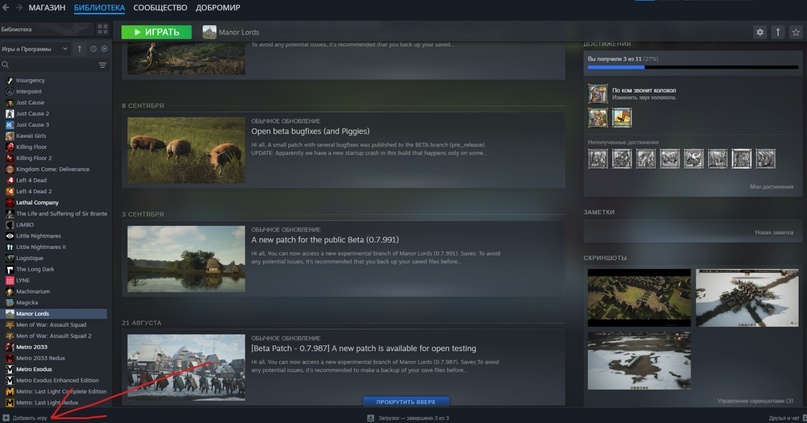Click the Insurgency game icon
The width and height of the screenshot is (807, 423).
(x=10, y=80)
